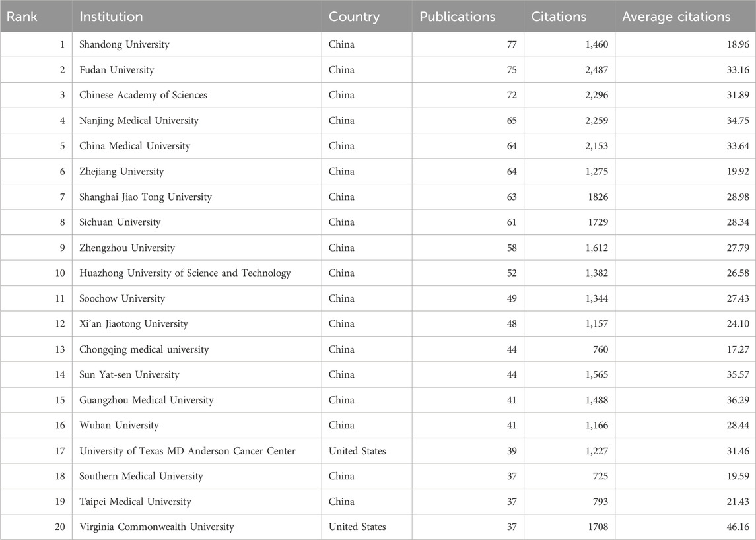Select the publications value 39

[x=512, y=451]
